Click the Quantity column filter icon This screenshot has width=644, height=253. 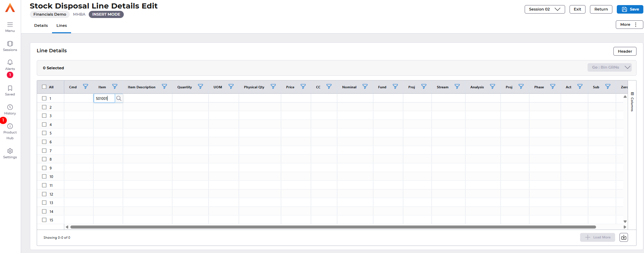tap(201, 87)
